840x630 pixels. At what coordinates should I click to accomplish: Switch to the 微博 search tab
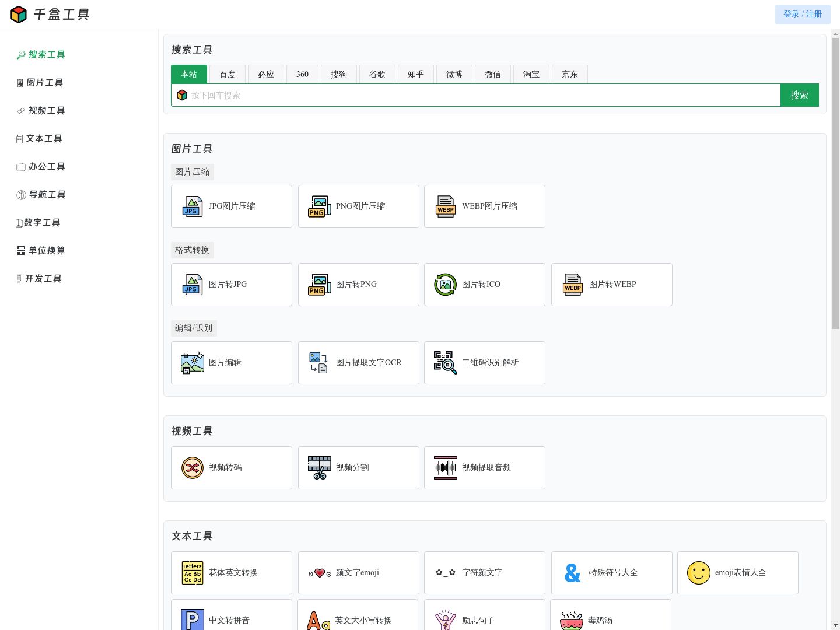click(454, 74)
